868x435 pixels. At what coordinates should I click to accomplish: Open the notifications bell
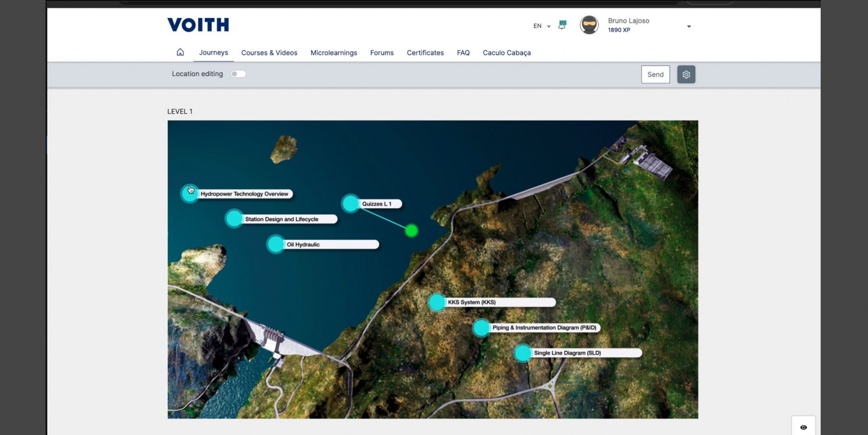tap(562, 25)
